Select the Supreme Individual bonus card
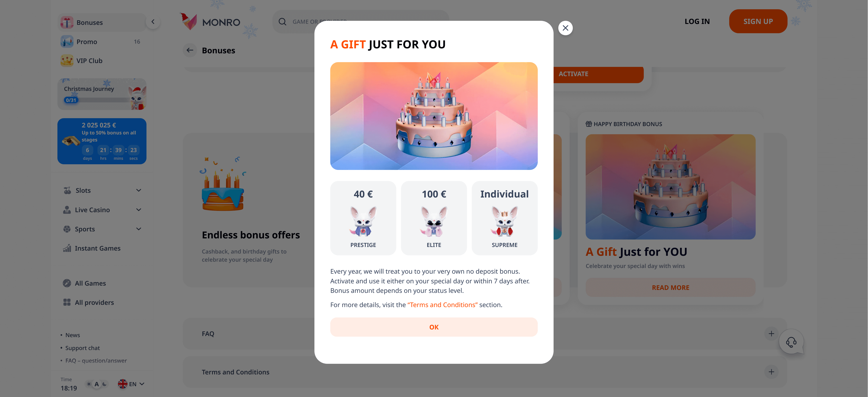The width and height of the screenshot is (868, 397). [505, 218]
